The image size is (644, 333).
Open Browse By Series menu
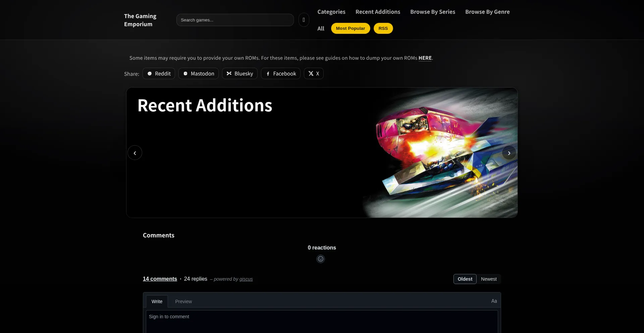(433, 12)
